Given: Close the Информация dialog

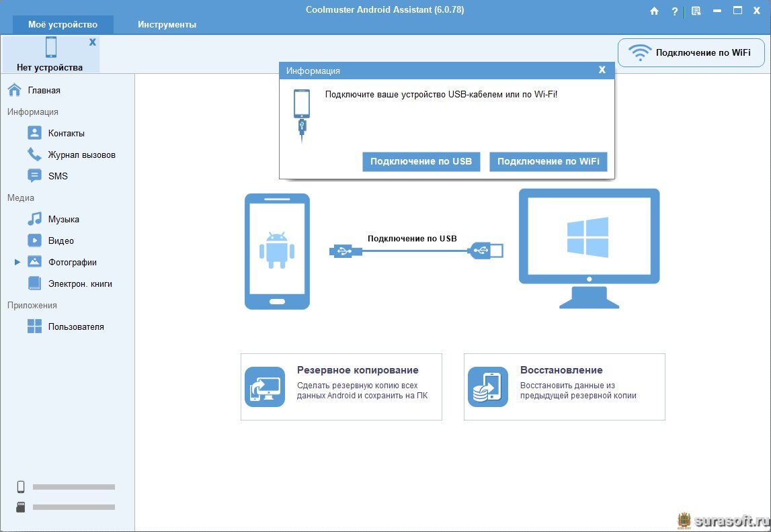Looking at the screenshot, I should [602, 71].
